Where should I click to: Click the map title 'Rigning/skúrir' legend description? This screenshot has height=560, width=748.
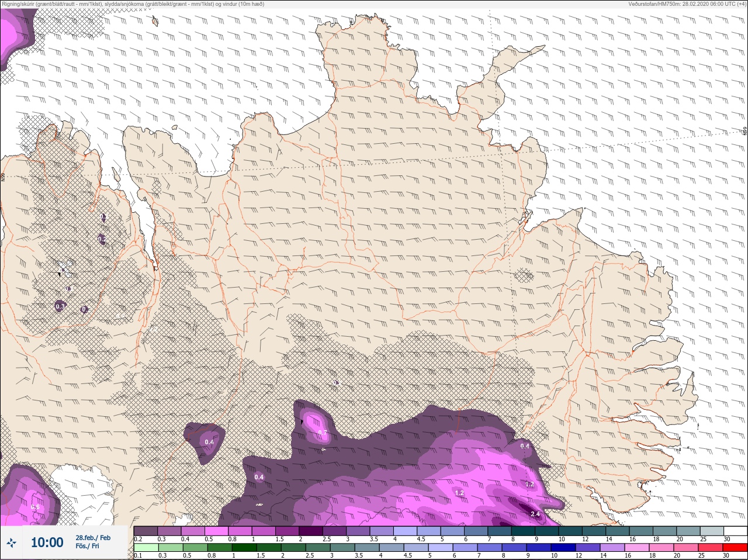tap(132, 4)
